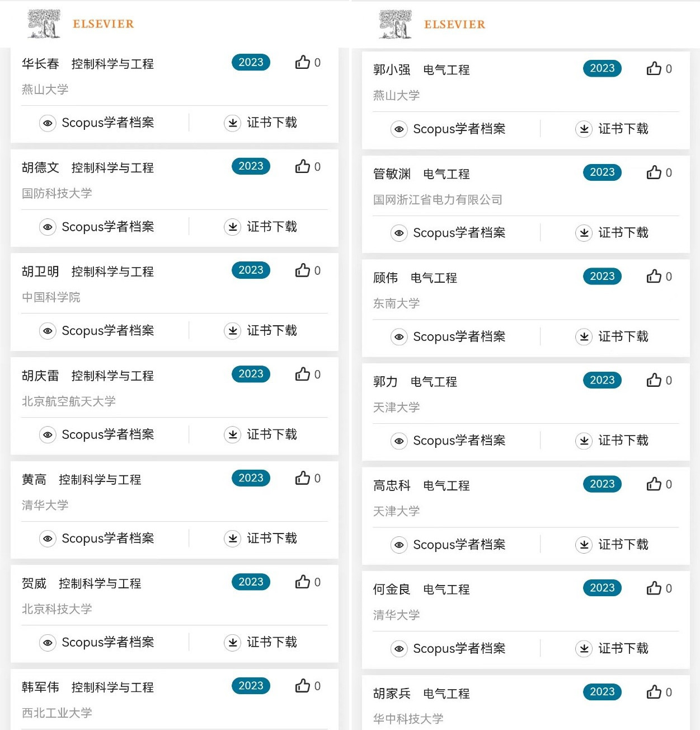Open Scopus学者档案 for 胡庆雷

107,434
